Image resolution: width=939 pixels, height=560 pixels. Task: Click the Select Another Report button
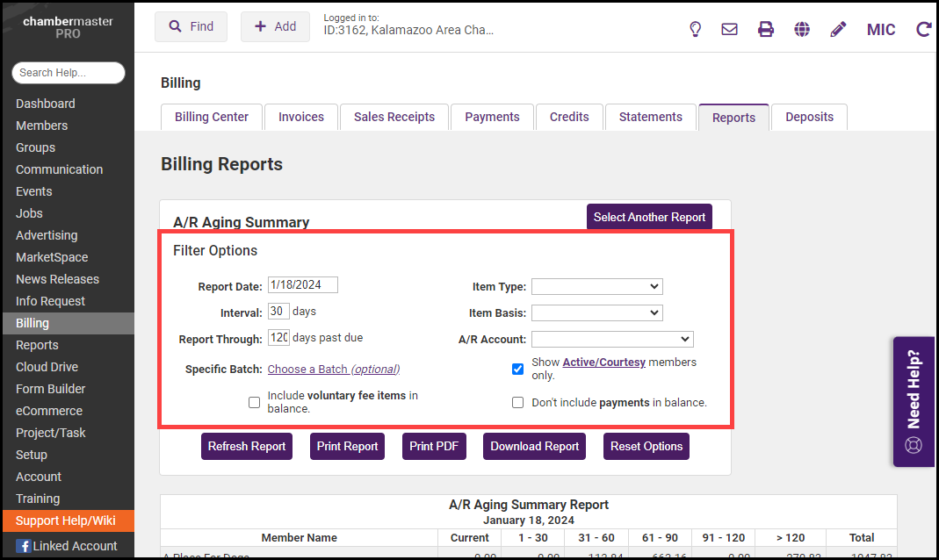[x=649, y=217]
